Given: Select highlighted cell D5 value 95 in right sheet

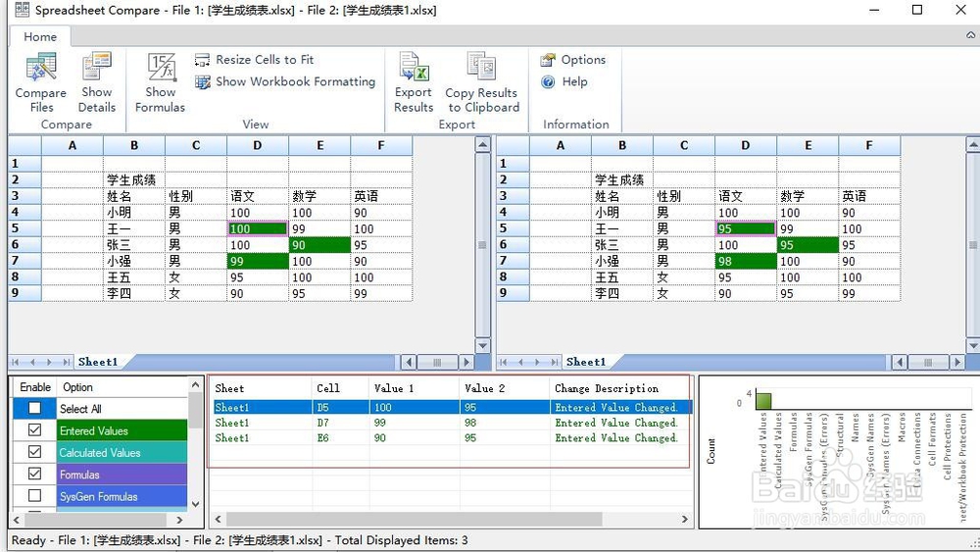Looking at the screenshot, I should [746, 228].
